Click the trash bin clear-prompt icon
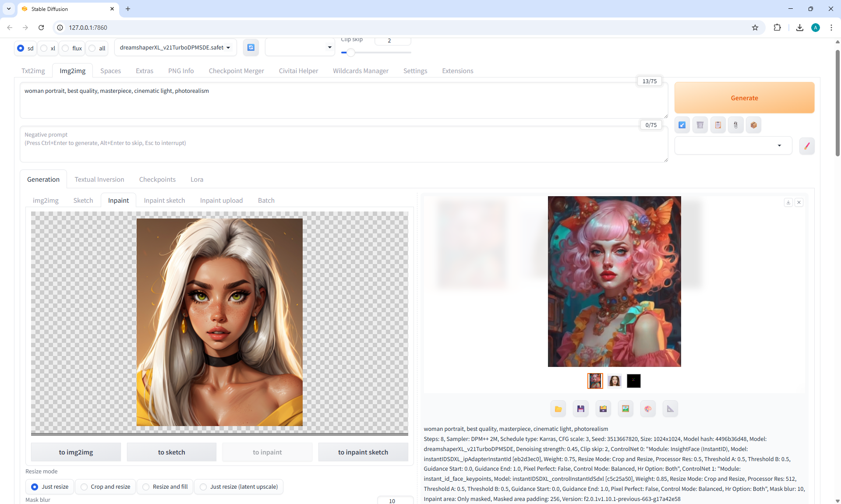The image size is (841, 504). click(x=700, y=125)
